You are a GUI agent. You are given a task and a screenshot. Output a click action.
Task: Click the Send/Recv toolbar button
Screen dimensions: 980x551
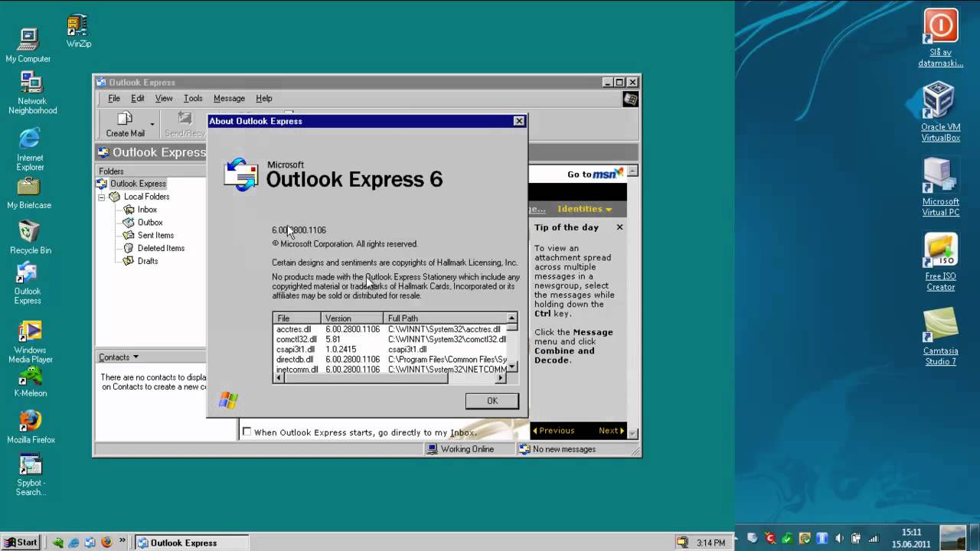coord(185,124)
